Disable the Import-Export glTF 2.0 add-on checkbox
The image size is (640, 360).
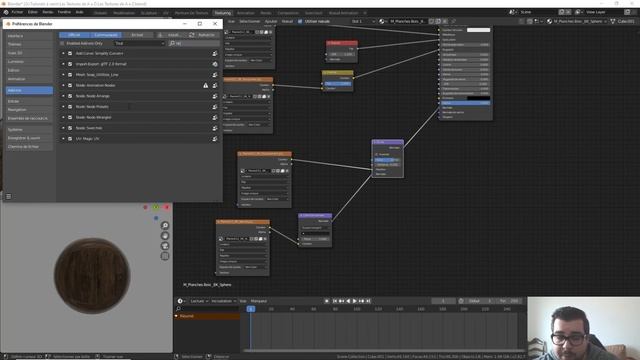click(x=70, y=64)
